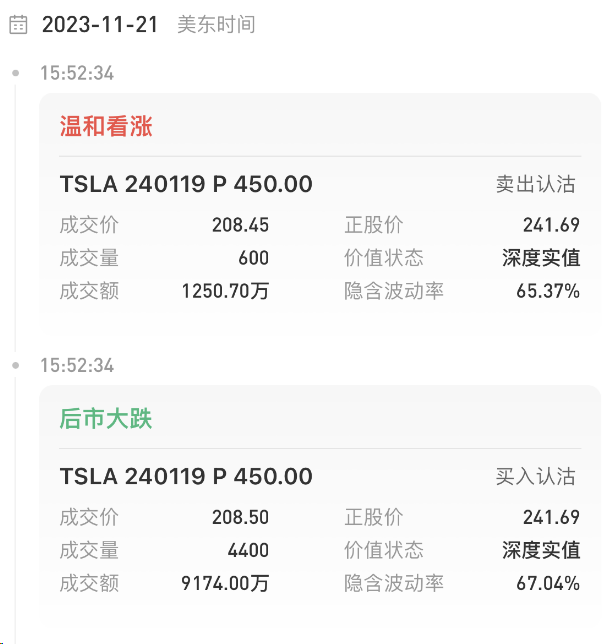Image resolution: width=604 pixels, height=644 pixels.
Task: Select the second 15:52:34 timeline dot
Action: pyautogui.click(x=16, y=366)
